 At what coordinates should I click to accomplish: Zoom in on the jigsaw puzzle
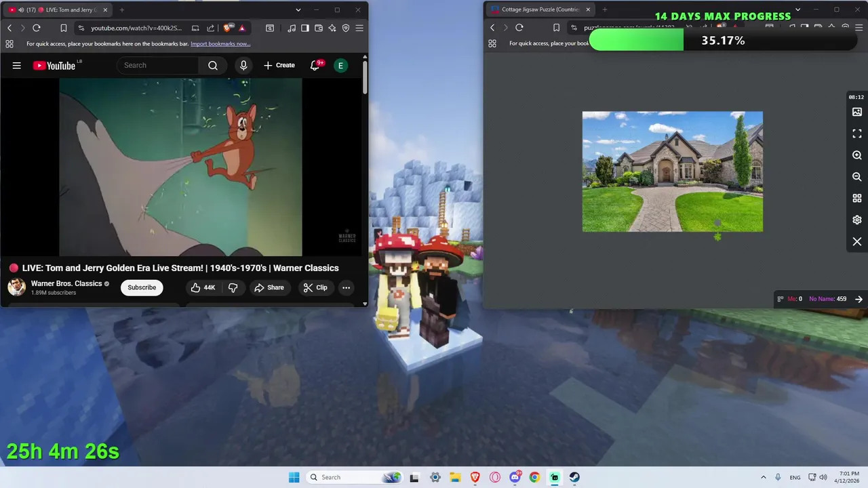click(x=857, y=155)
